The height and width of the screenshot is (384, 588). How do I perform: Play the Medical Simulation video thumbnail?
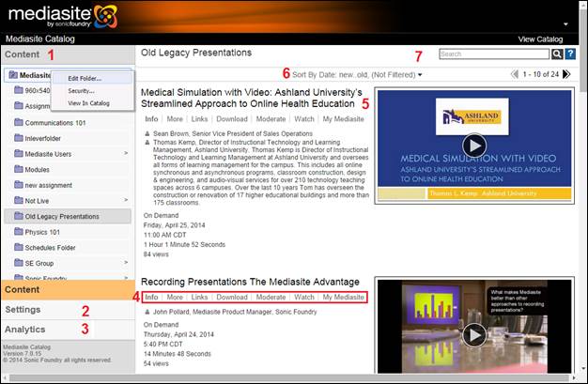474,146
